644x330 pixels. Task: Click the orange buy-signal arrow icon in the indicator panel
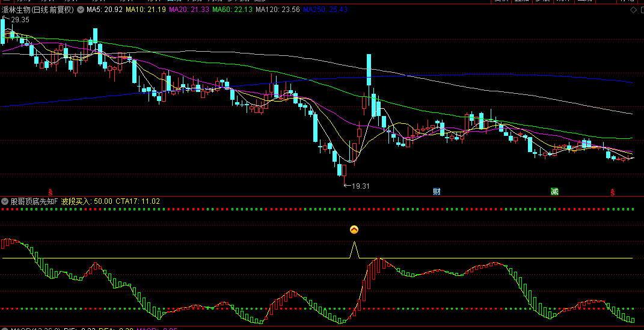pos(354,230)
